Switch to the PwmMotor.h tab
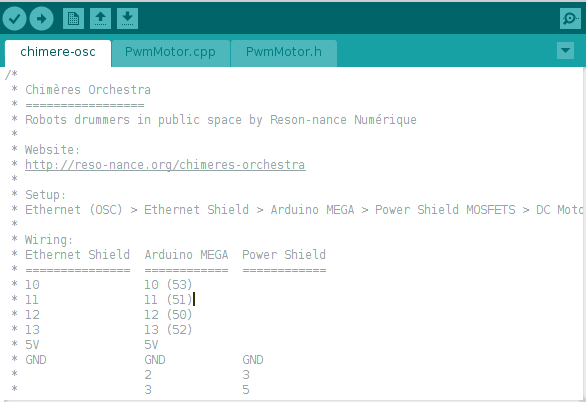The image size is (586, 402). [x=284, y=52]
